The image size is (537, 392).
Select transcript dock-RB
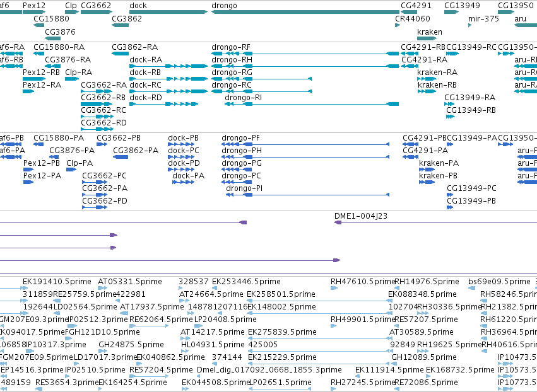point(168,79)
